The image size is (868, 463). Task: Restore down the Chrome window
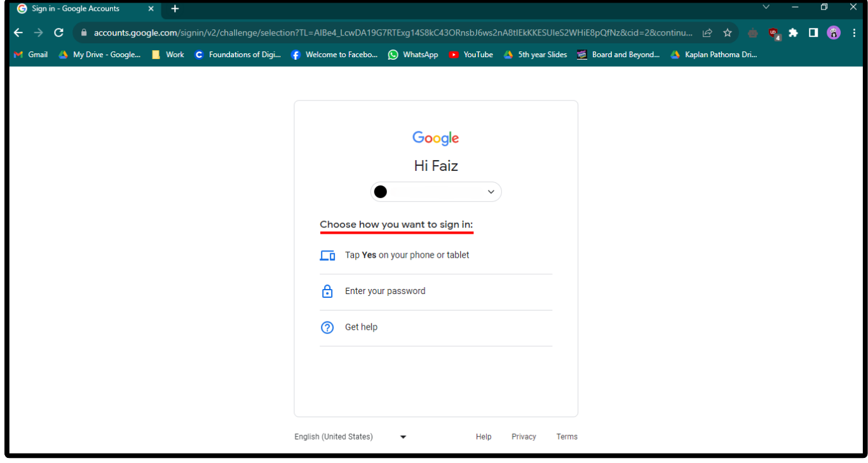(x=824, y=7)
